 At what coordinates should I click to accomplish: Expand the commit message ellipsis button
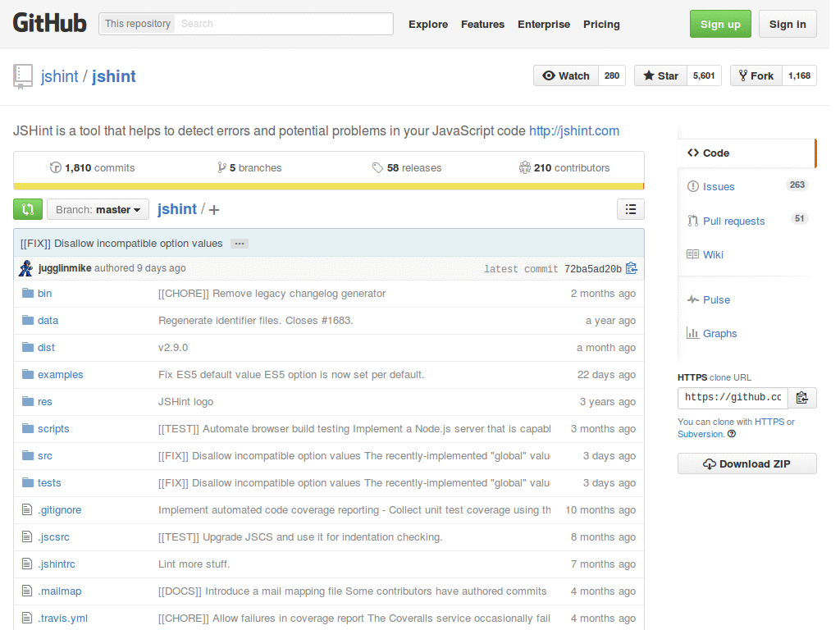coord(240,244)
